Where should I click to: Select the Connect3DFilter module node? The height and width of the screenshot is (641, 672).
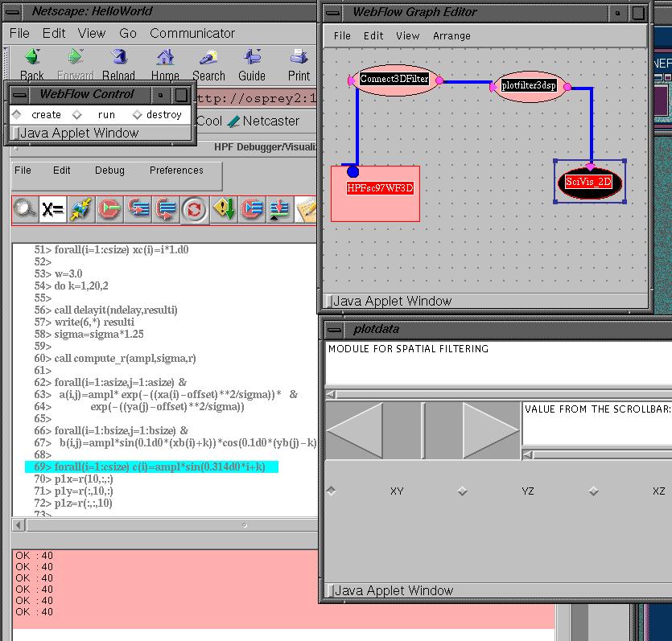pos(394,79)
